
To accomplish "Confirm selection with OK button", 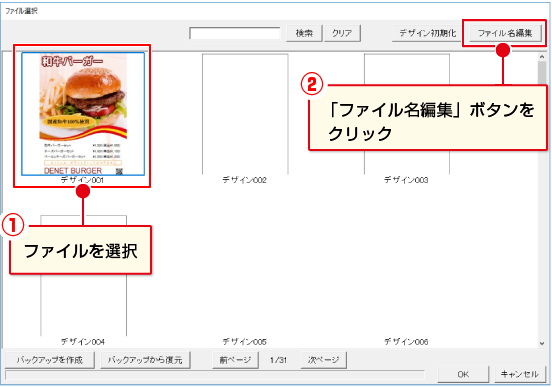I will coord(463,374).
